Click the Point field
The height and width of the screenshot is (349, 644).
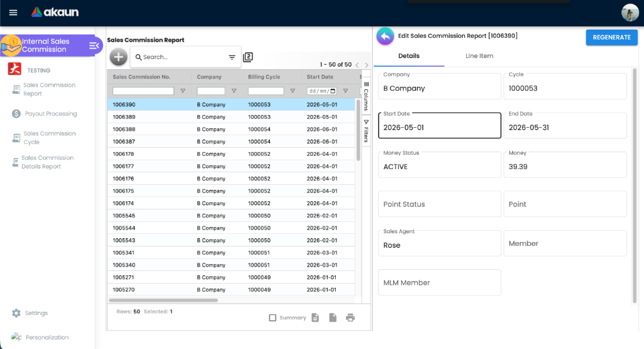pyautogui.click(x=565, y=204)
